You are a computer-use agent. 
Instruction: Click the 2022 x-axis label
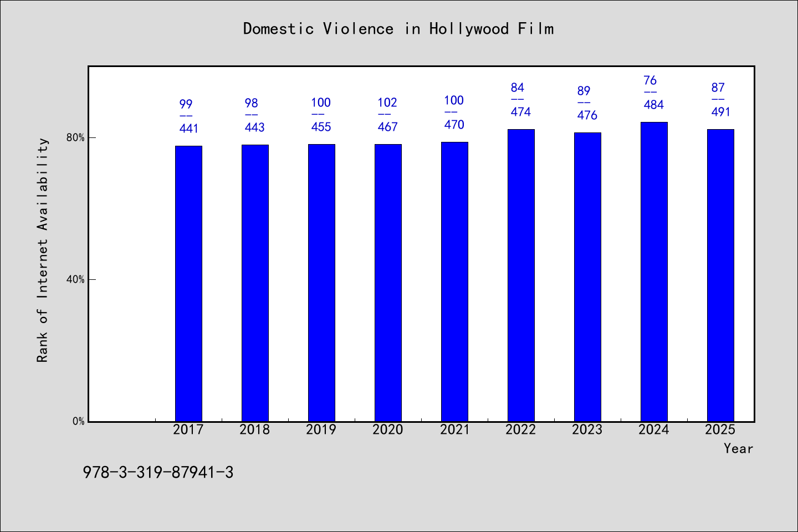coord(521,429)
